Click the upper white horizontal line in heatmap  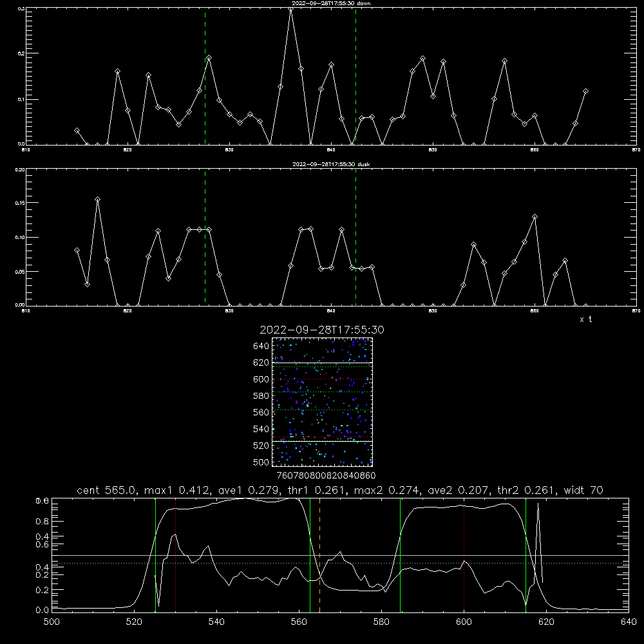323,363
